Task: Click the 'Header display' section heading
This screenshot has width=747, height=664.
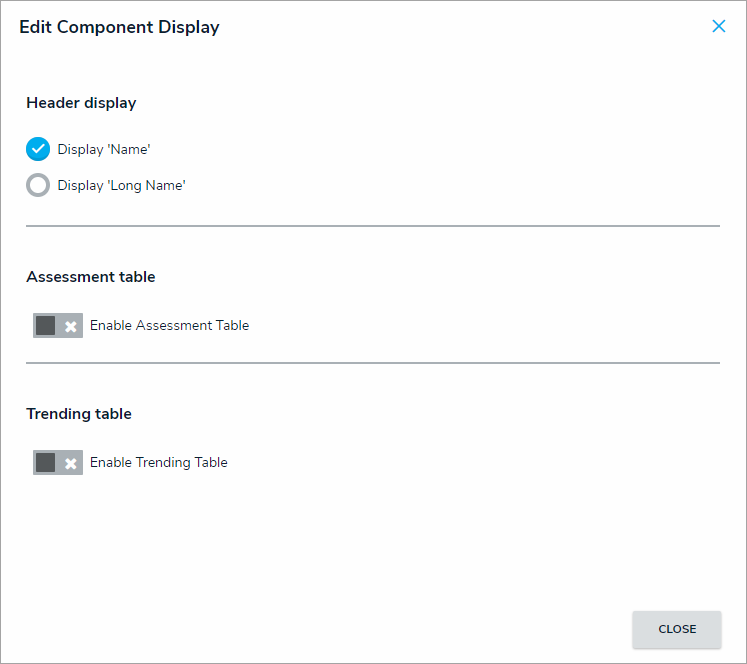Action: (81, 103)
